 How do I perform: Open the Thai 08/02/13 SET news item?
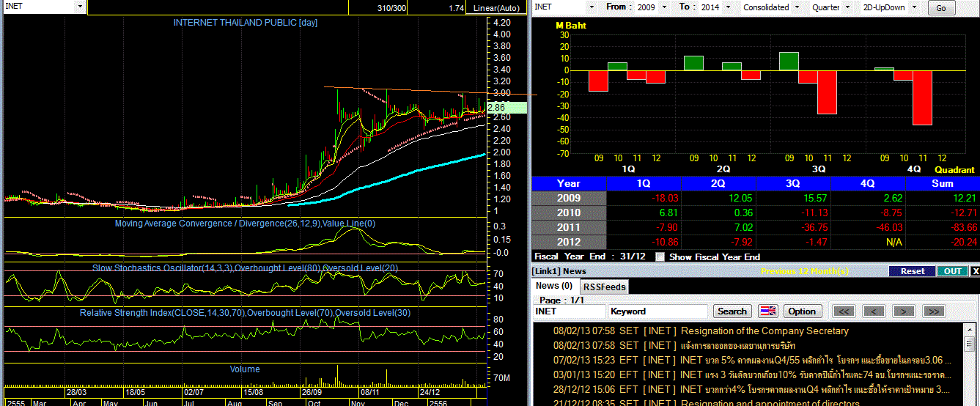pyautogui.click(x=674, y=345)
